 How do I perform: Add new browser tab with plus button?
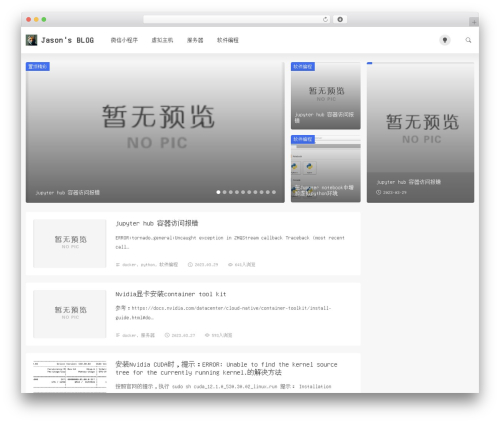474,22
